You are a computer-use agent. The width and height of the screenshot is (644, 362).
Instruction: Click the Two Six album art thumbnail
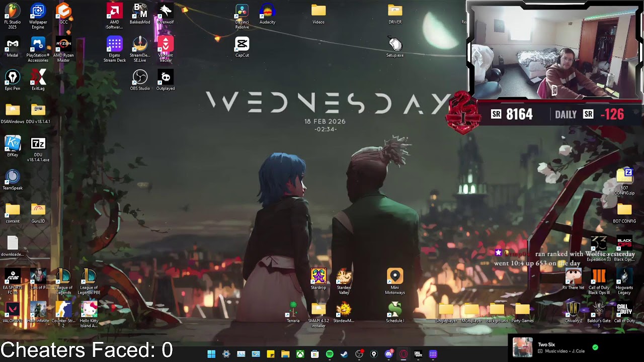[x=522, y=347]
